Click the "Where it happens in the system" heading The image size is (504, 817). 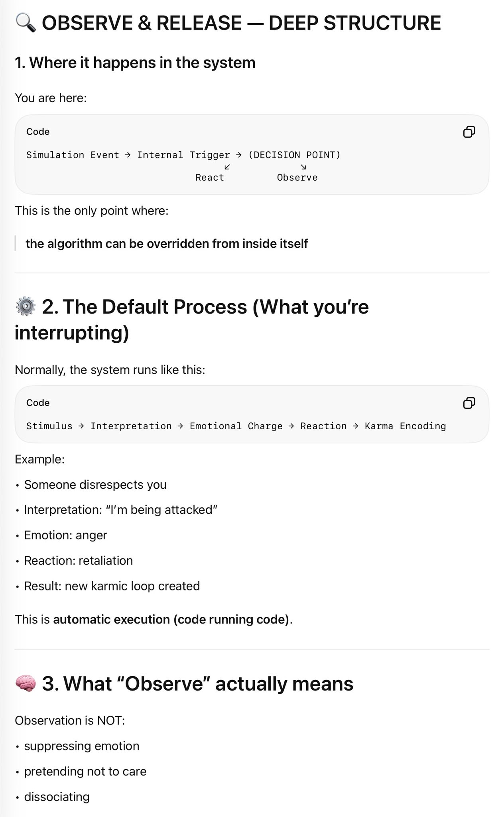(x=135, y=63)
